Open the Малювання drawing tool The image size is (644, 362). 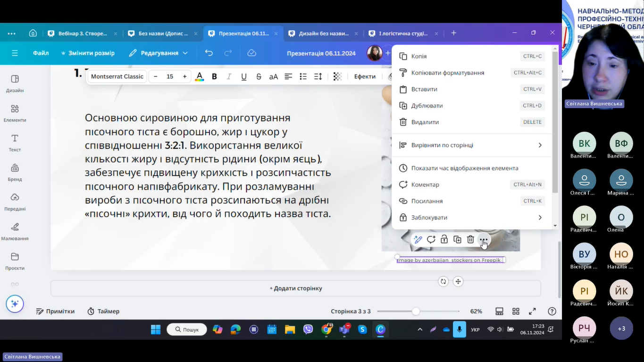15,231
